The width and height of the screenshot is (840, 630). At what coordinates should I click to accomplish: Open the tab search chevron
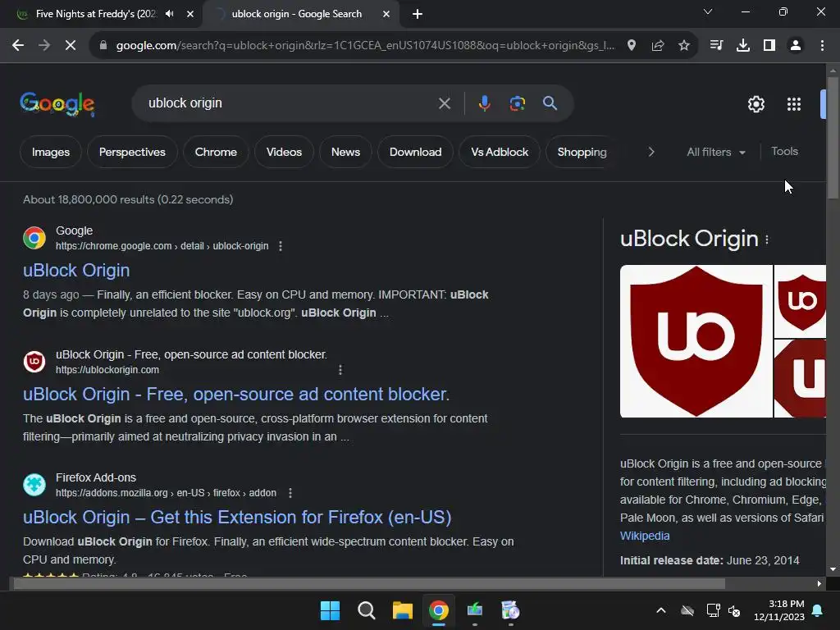tap(708, 11)
